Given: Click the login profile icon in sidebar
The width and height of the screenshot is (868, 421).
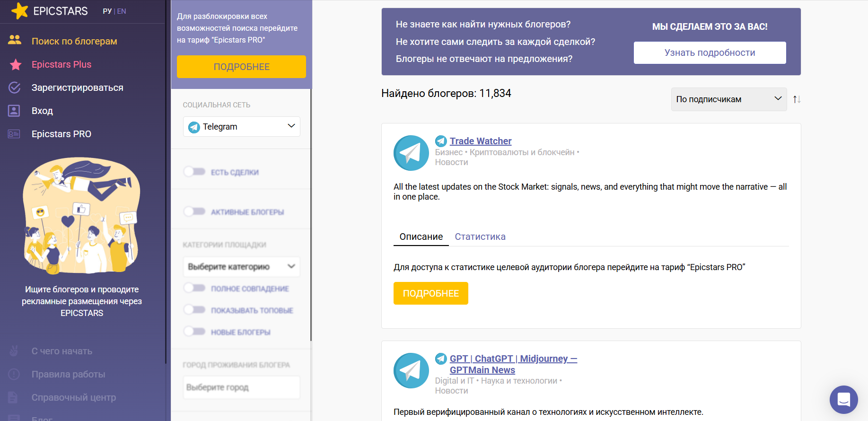Looking at the screenshot, I should 14,111.
